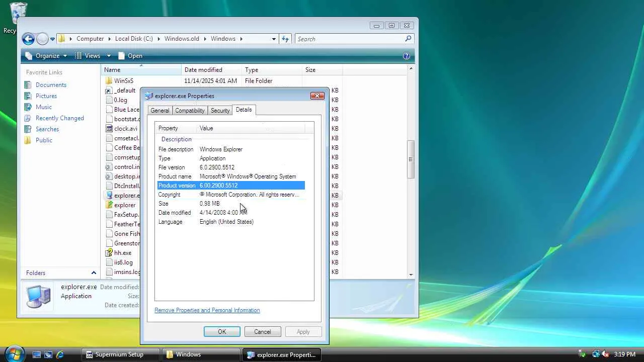
Task: Click Switch between windows in Quick Launch
Action: 48,354
